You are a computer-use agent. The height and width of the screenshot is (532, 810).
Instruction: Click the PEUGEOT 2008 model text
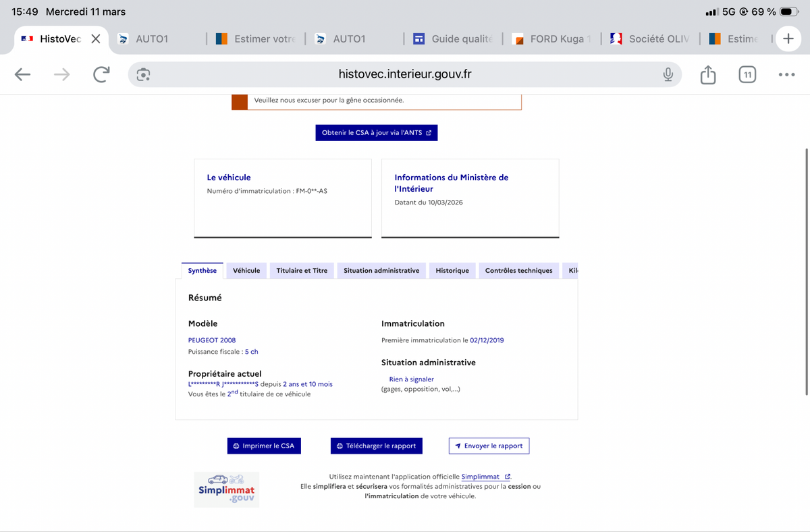(x=212, y=340)
